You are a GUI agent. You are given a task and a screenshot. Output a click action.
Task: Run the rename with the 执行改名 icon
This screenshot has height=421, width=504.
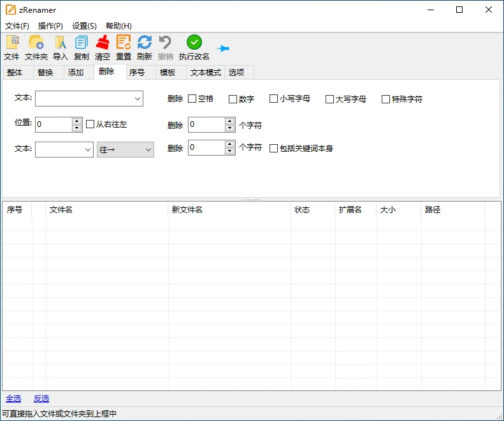tap(194, 43)
